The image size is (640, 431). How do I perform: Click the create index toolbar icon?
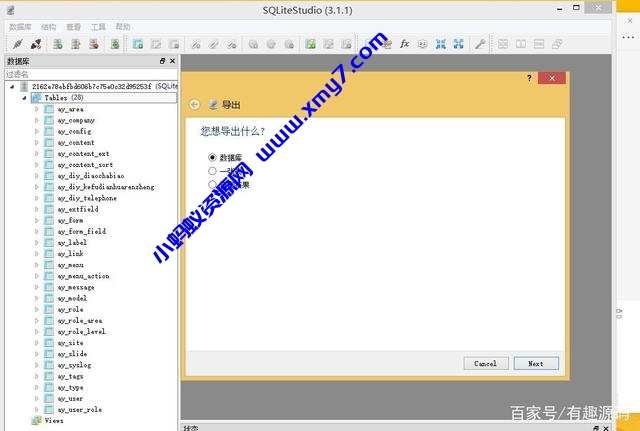point(196,44)
